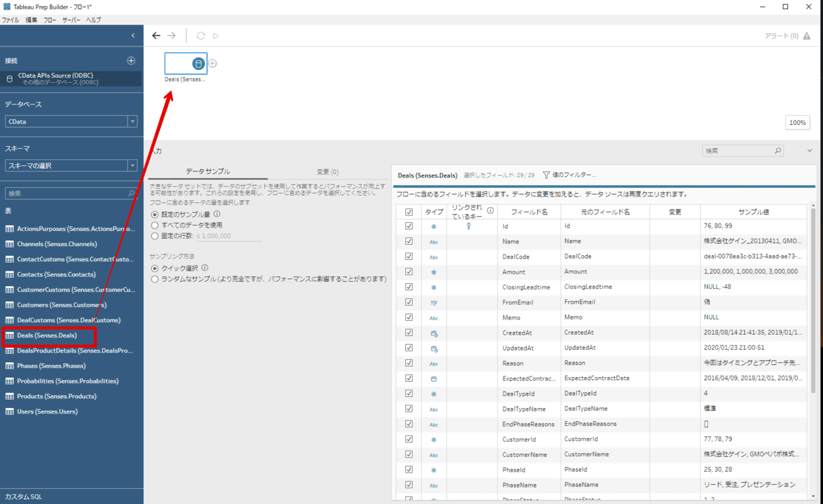
Task: Open the table search magnifier icon
Action: pos(131,193)
